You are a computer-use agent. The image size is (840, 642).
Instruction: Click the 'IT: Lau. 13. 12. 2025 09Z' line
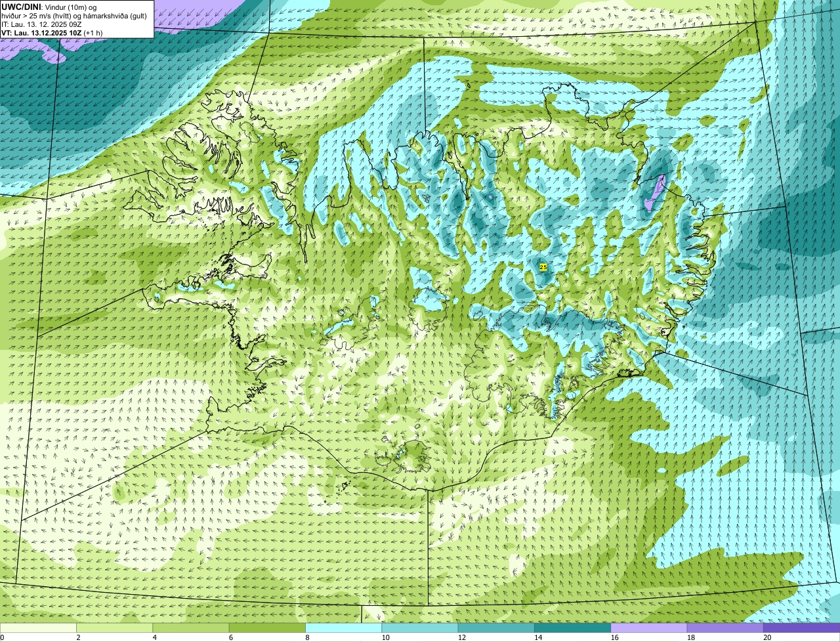click(41, 24)
